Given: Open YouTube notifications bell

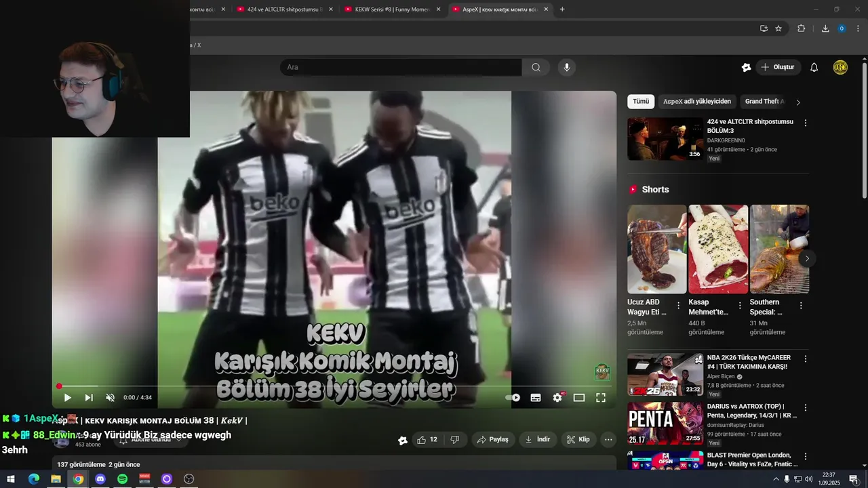Looking at the screenshot, I should click(x=814, y=67).
